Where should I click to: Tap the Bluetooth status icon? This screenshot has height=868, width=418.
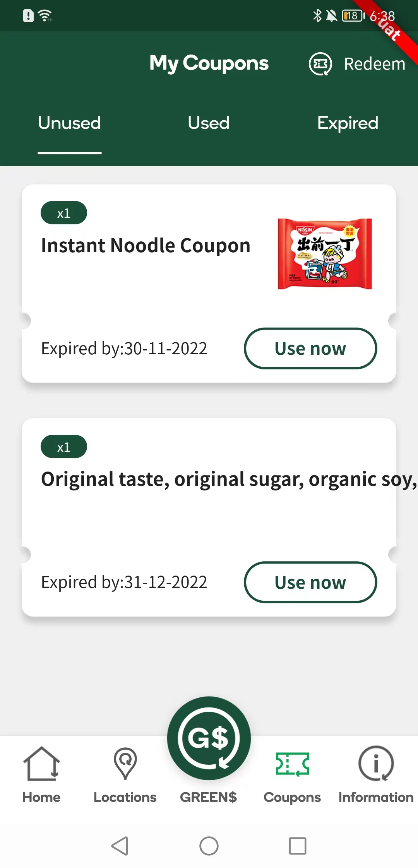click(x=317, y=16)
